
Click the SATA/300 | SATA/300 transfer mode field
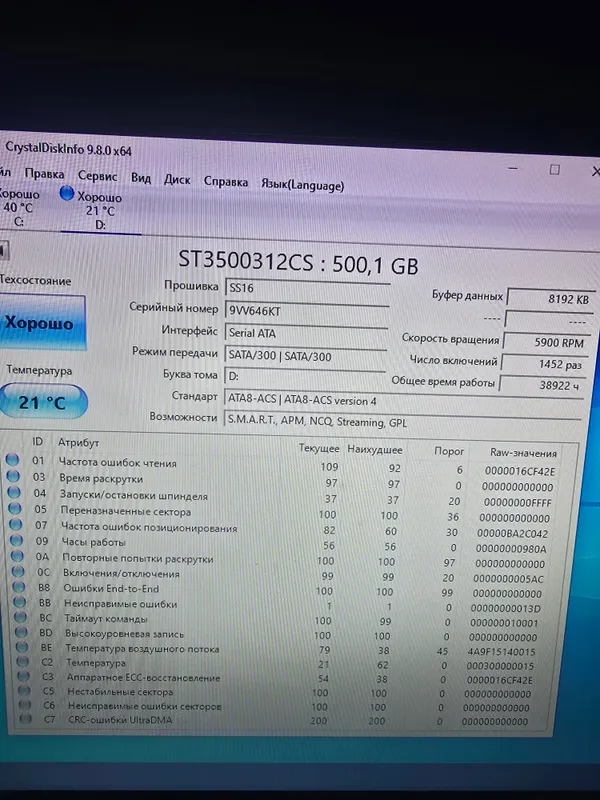click(306, 356)
